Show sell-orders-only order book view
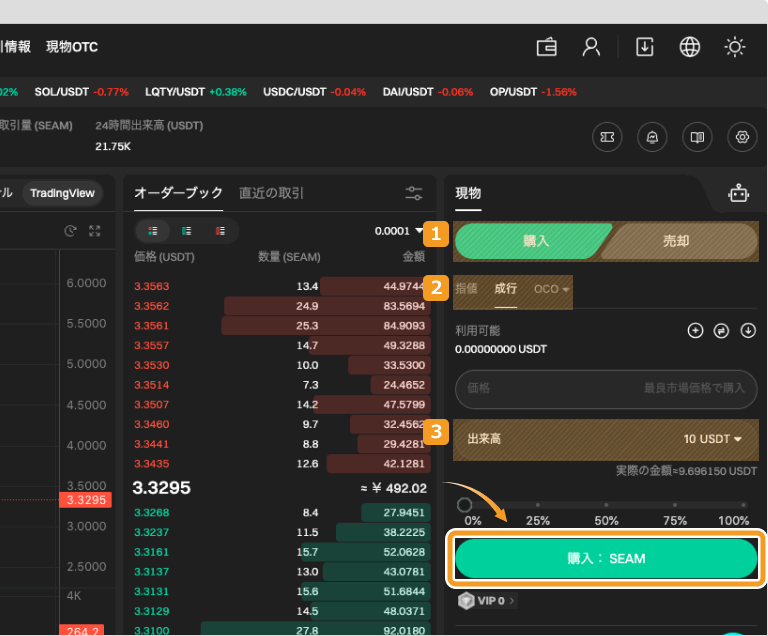768x636 pixels. (x=220, y=231)
